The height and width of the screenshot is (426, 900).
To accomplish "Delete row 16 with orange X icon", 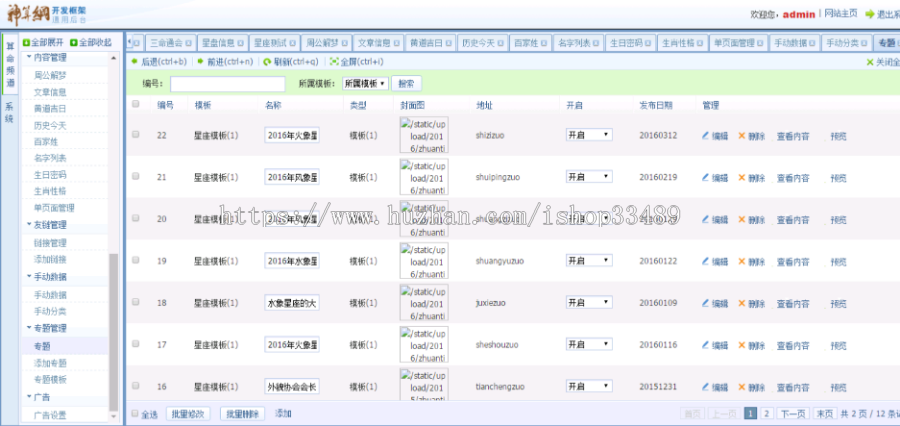I will click(x=742, y=388).
